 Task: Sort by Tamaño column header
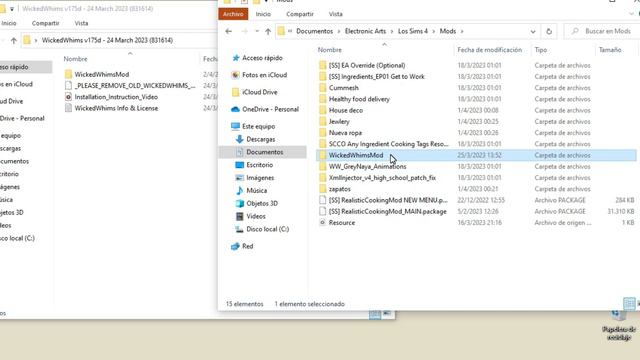[x=610, y=50]
